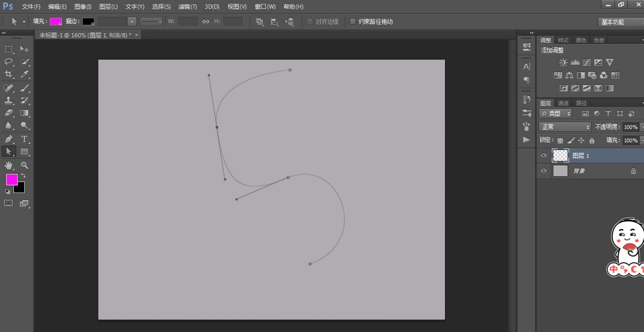Switch to the 通道 tab

pyautogui.click(x=563, y=103)
